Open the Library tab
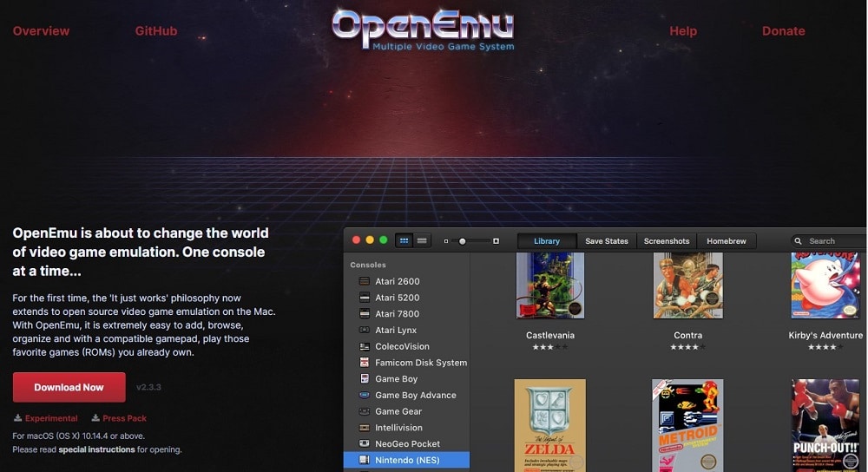The image size is (868, 472). click(x=546, y=241)
